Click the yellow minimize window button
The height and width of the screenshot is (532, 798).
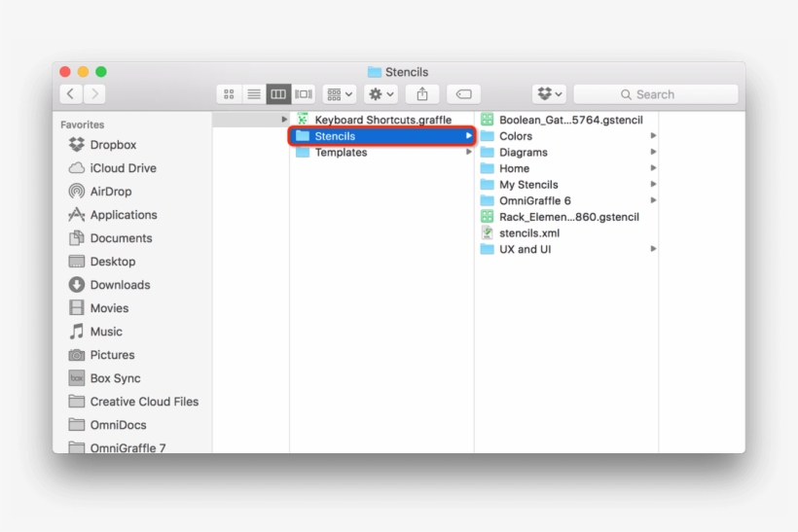[83, 72]
